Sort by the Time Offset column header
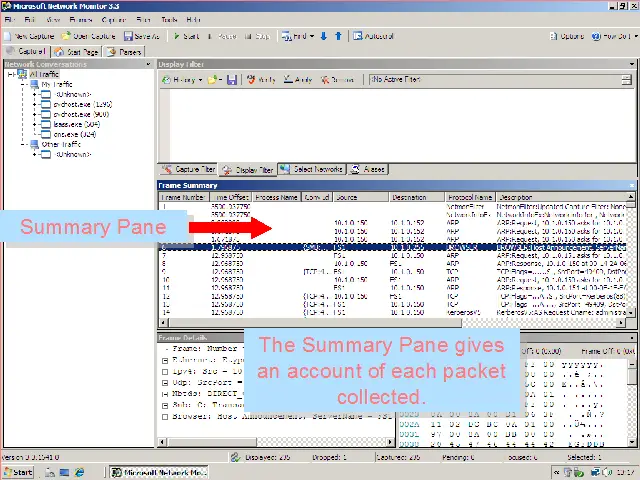640x480 pixels. (x=231, y=197)
